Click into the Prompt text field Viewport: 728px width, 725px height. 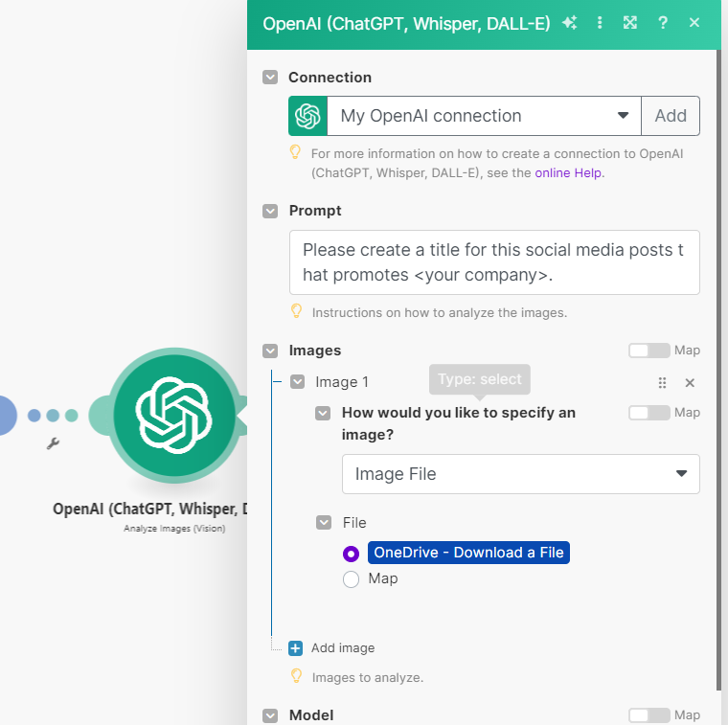(x=494, y=262)
